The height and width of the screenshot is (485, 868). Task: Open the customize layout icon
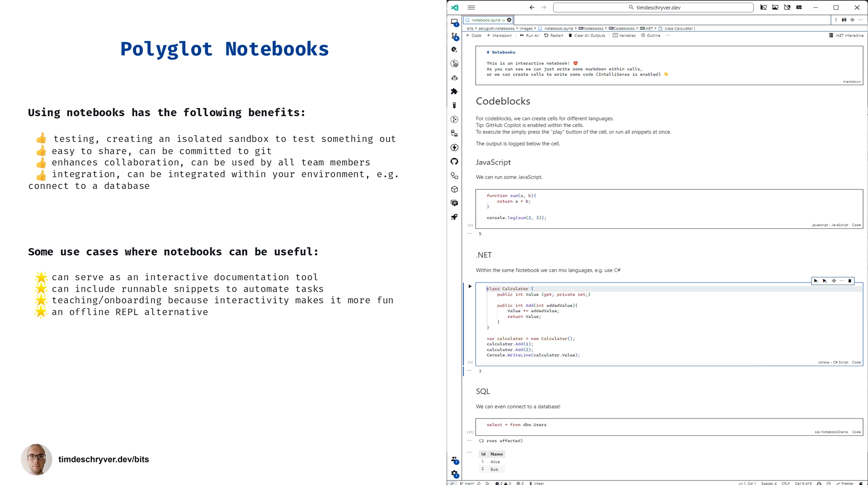click(x=799, y=7)
